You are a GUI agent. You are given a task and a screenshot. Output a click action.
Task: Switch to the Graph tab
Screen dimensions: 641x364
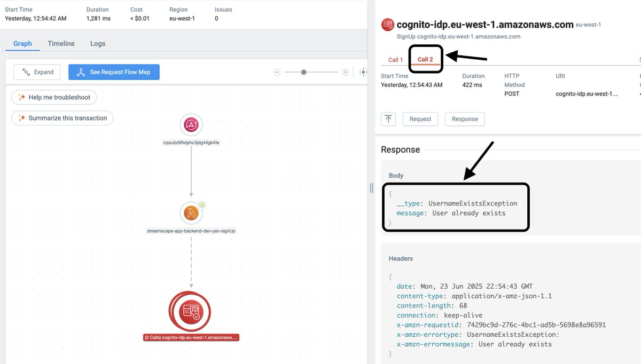point(22,44)
